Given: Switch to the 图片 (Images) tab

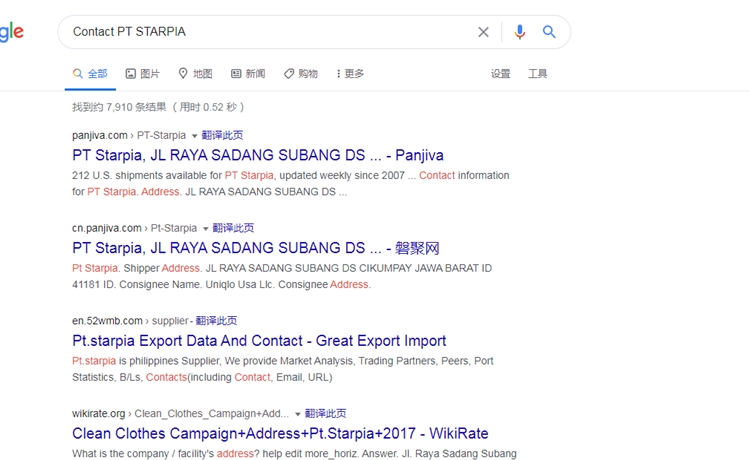Looking at the screenshot, I should pyautogui.click(x=143, y=74).
